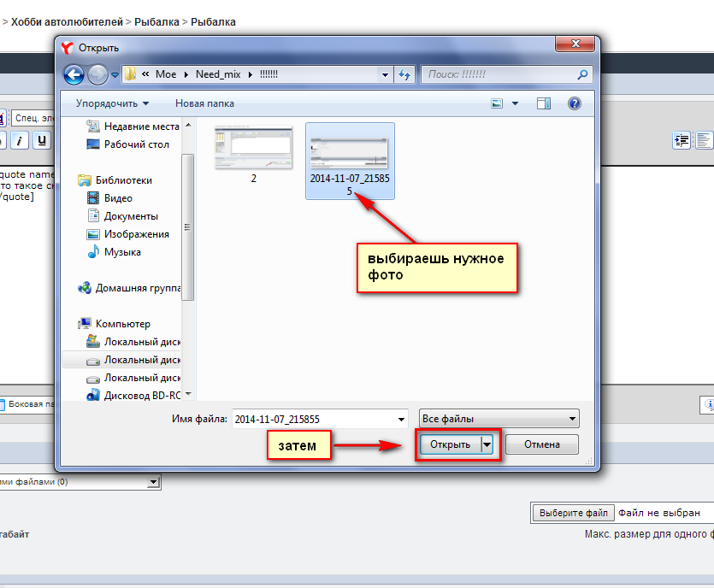Click the Отмена button
Viewport: 714px width, 588px height.
coord(541,444)
